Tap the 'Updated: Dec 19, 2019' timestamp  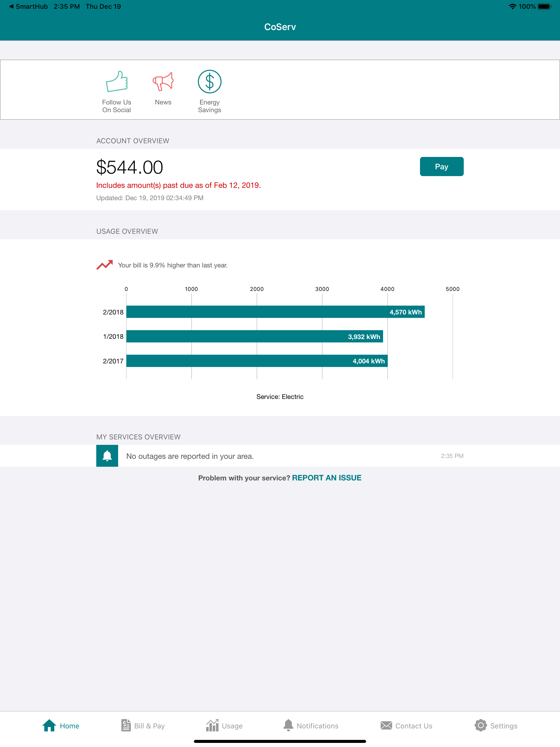[x=150, y=198]
